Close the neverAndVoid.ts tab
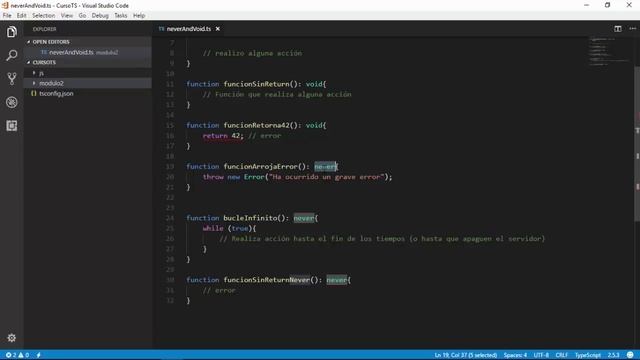Screen dimensions: 640x360 tap(218, 29)
